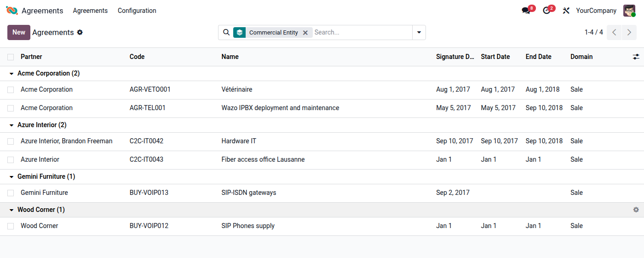Image resolution: width=644 pixels, height=258 pixels.
Task: Click the Sep 2, 2017 signature date
Action: coord(453,193)
